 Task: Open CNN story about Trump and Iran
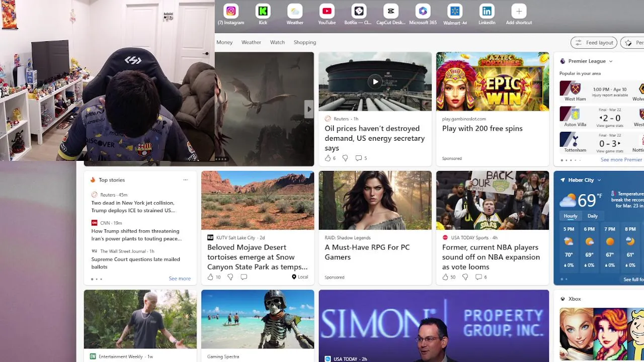[x=136, y=235]
